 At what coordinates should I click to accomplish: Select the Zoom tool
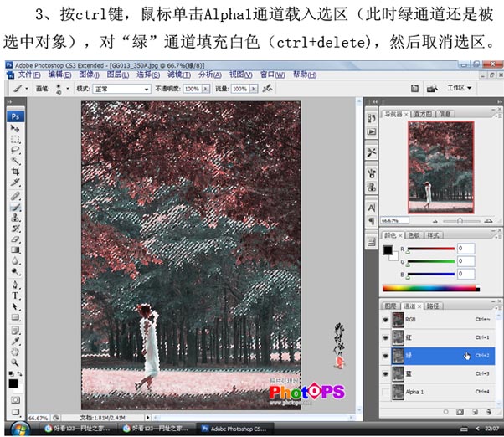15,362
